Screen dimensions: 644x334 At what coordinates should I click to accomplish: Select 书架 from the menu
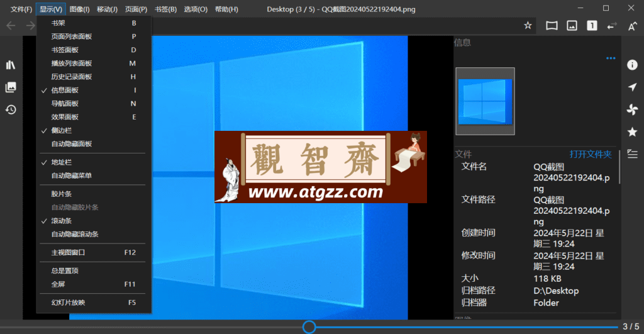(x=94, y=23)
